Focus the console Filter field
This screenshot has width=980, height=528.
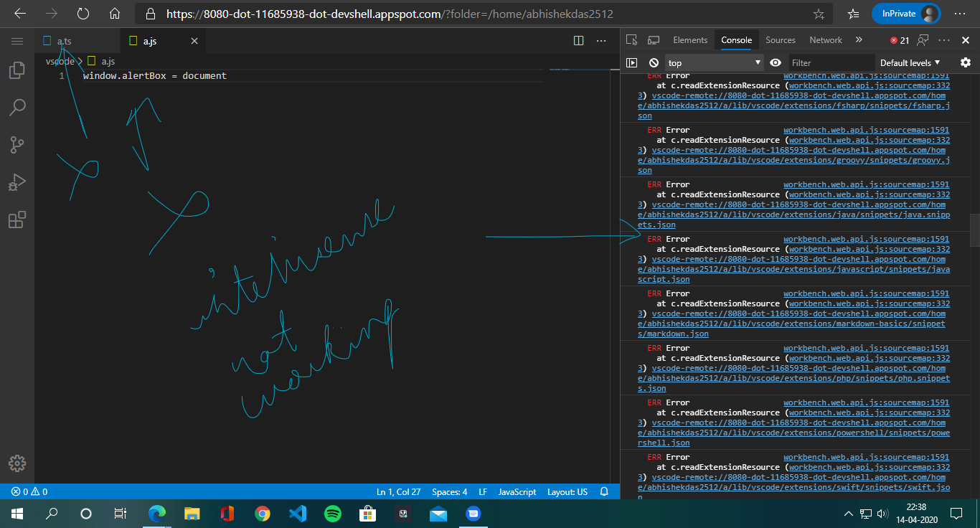click(832, 63)
